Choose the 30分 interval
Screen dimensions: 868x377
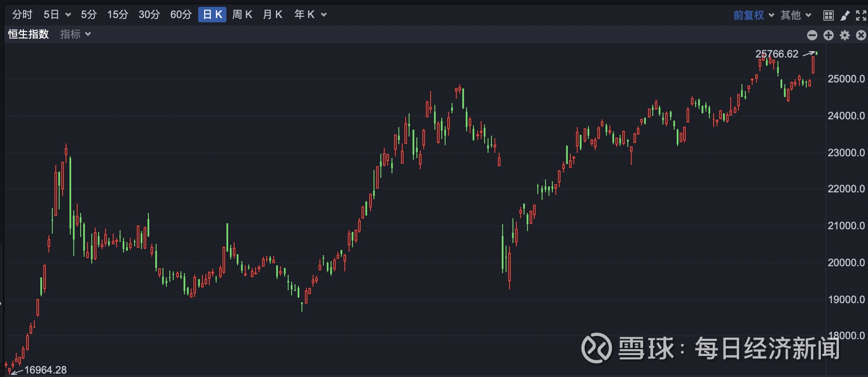pos(149,15)
